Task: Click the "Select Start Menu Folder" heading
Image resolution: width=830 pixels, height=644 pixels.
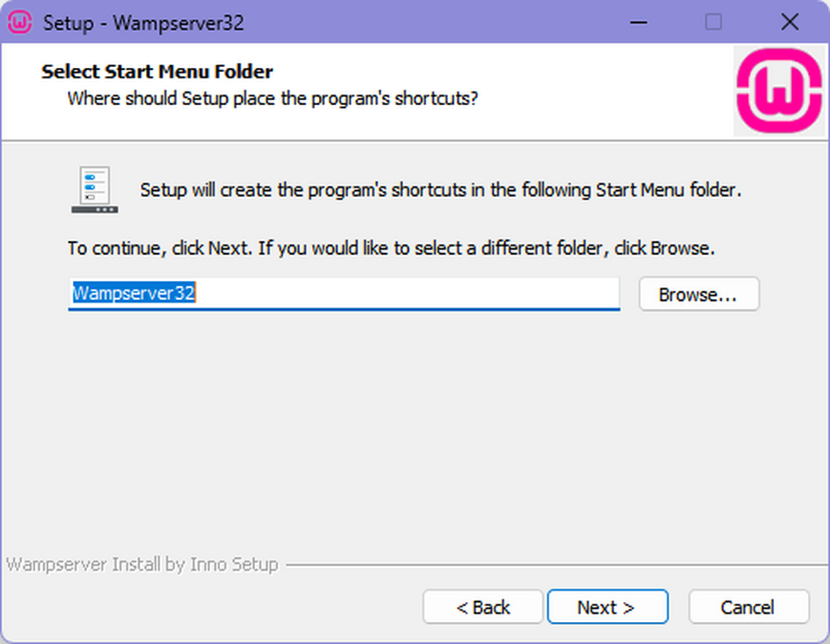Action: click(x=157, y=71)
